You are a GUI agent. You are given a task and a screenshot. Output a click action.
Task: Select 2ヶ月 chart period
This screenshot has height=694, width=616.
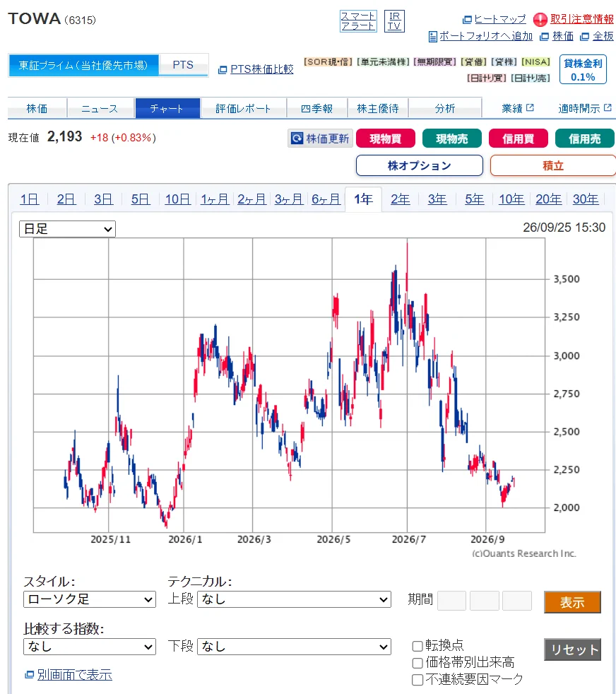pos(252,199)
